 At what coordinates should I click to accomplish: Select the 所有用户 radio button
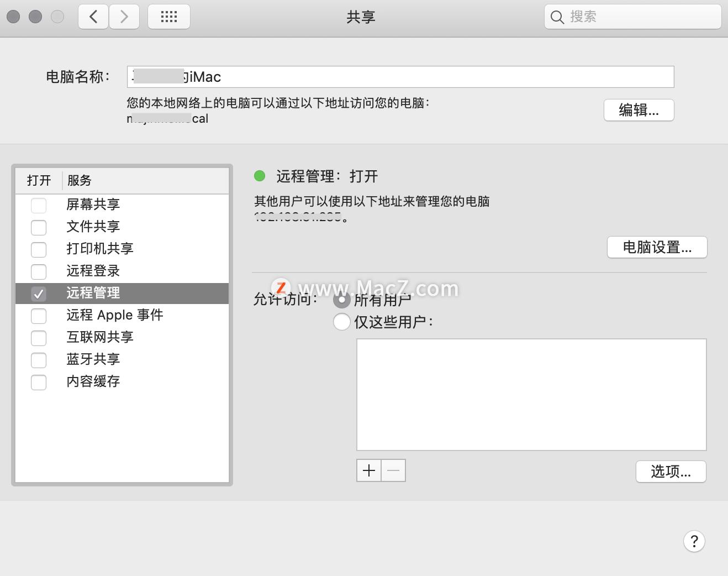click(341, 300)
